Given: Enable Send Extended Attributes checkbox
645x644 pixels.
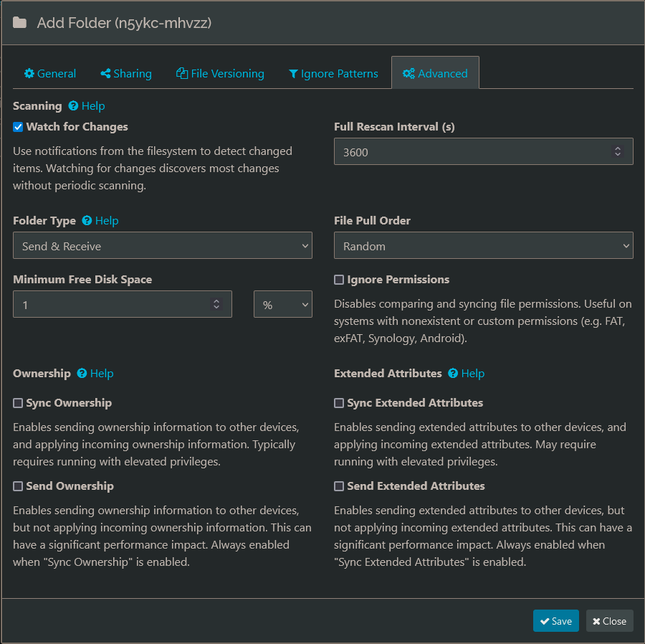Looking at the screenshot, I should [x=339, y=486].
